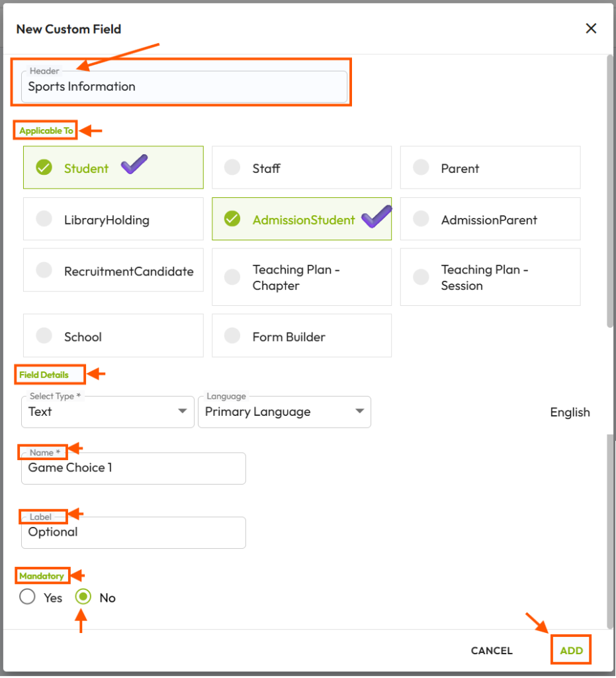Screen dimensions: 616x678
Task: Select the RecruitmentCandidate circle icon
Action: pos(44,270)
